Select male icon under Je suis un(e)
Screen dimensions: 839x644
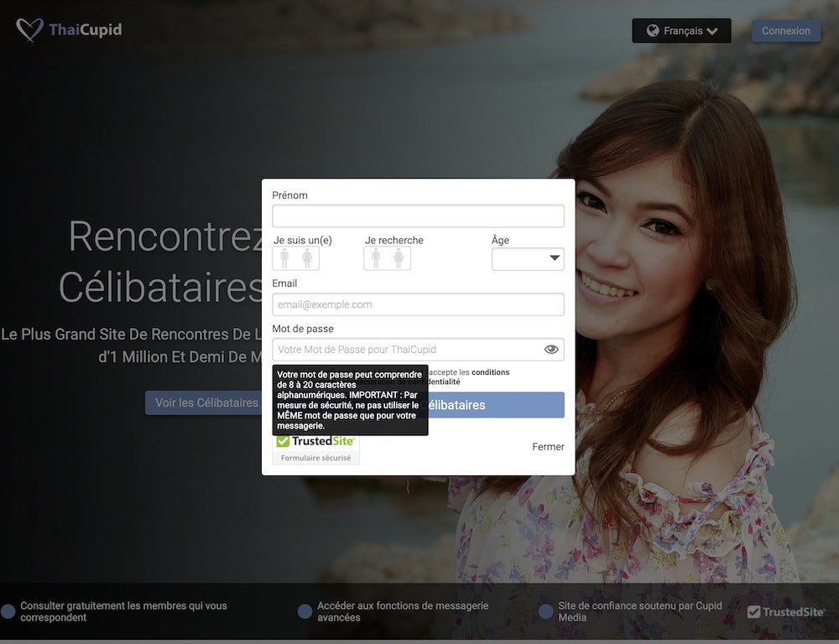285,258
